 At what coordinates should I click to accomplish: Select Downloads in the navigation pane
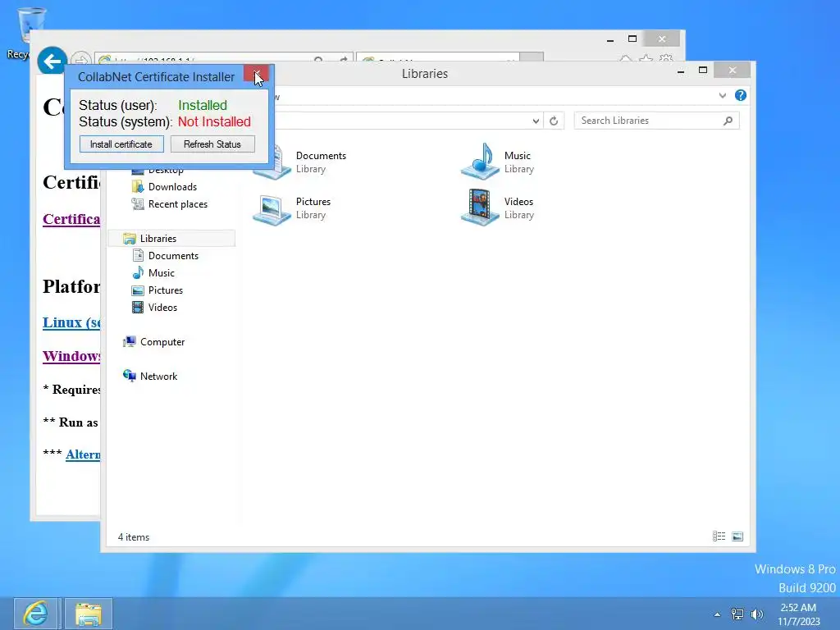tap(172, 187)
